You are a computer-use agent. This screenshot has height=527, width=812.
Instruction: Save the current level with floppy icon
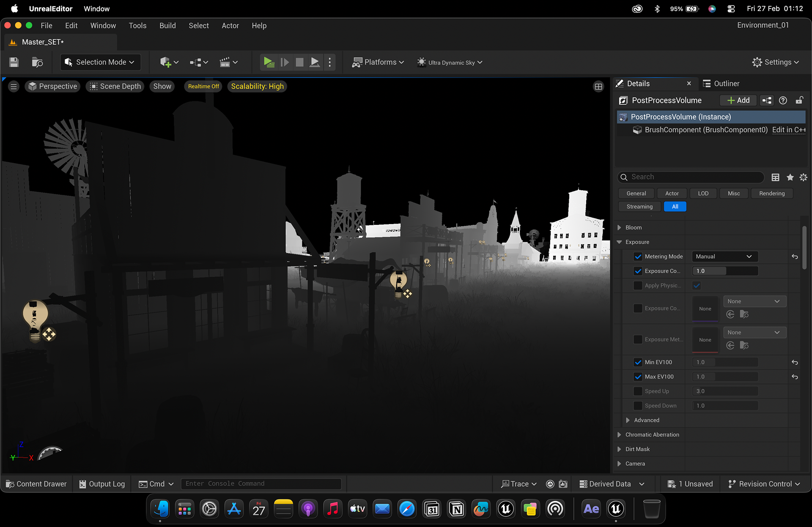pyautogui.click(x=14, y=62)
